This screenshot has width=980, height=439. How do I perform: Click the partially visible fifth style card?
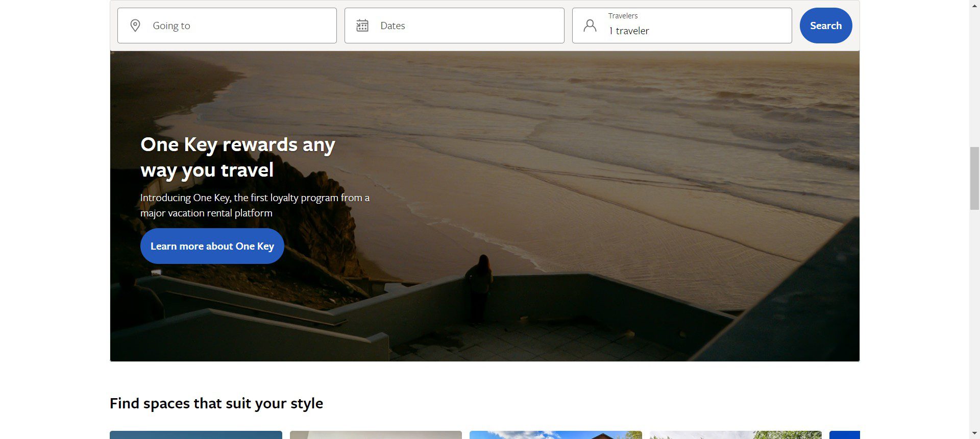pos(845,434)
